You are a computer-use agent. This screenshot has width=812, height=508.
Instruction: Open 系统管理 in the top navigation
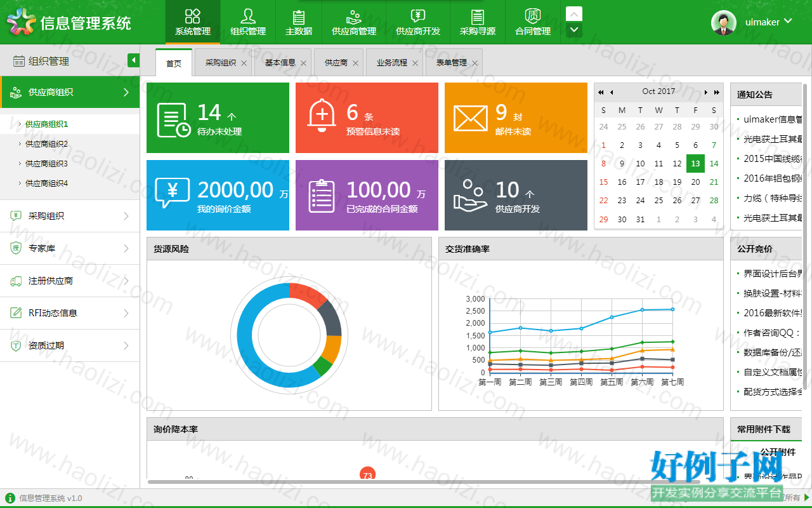point(193,22)
